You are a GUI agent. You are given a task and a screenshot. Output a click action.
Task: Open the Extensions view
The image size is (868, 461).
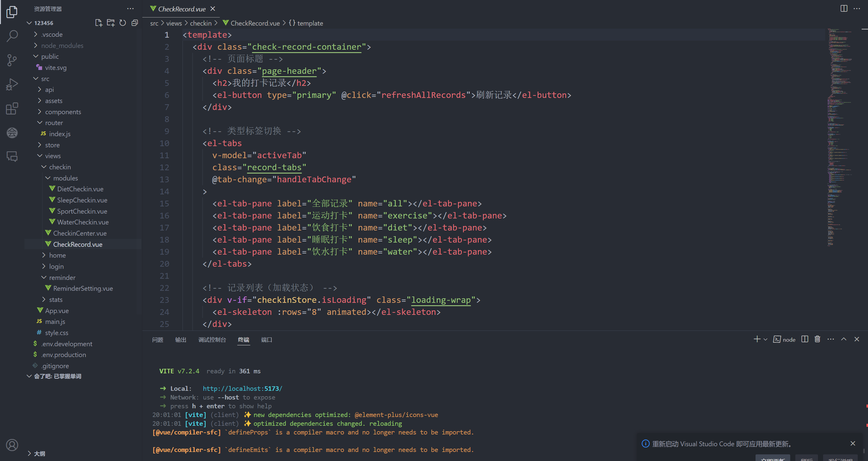pos(12,108)
